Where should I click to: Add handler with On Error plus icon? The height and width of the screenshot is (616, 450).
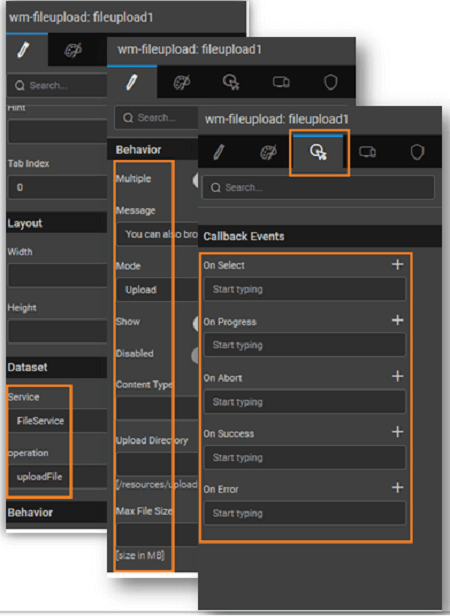click(x=397, y=488)
